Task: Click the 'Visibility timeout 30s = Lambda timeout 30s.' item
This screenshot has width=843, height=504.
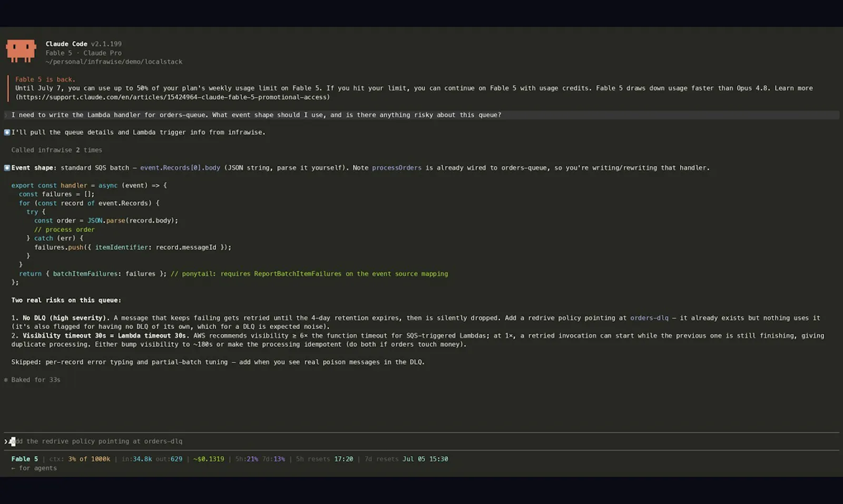Action: [106, 335]
